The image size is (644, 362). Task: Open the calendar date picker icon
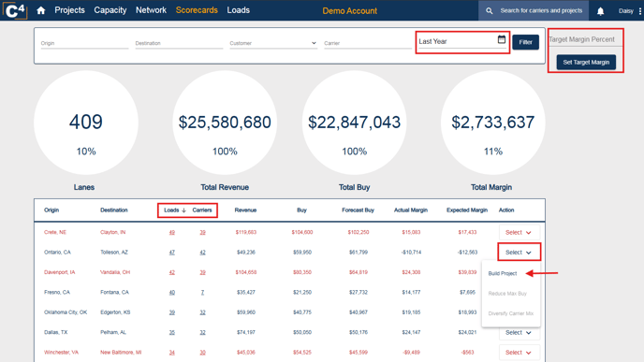tap(502, 39)
